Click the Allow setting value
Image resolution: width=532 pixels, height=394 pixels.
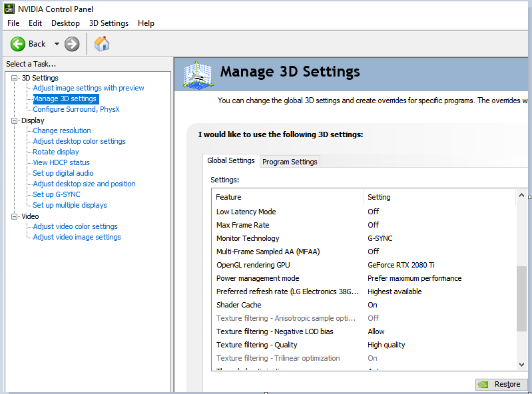(376, 331)
